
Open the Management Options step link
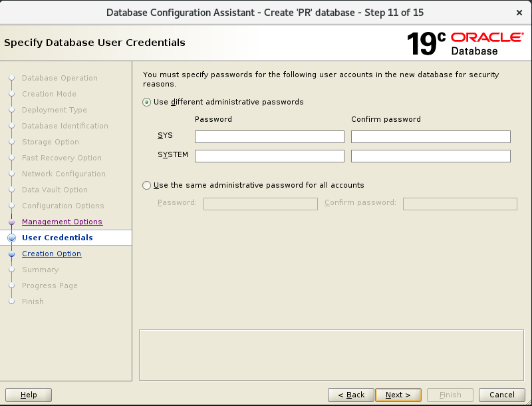click(x=62, y=222)
